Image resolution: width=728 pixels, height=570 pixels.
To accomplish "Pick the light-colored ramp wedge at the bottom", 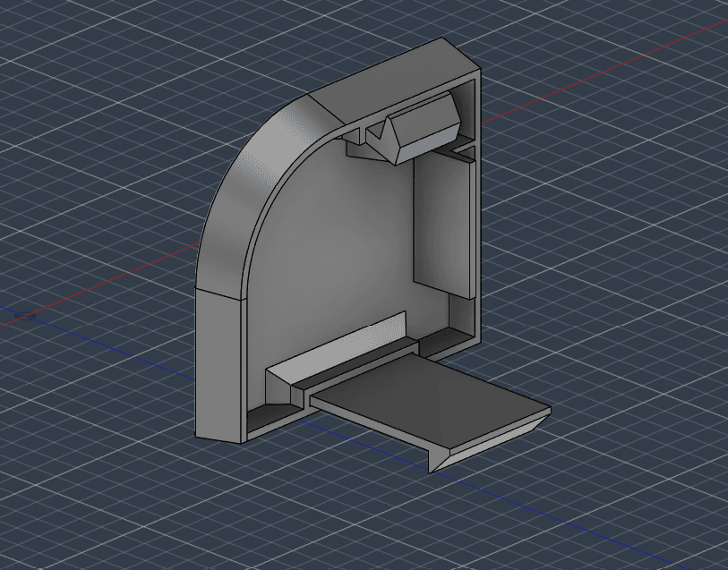I will [x=334, y=349].
